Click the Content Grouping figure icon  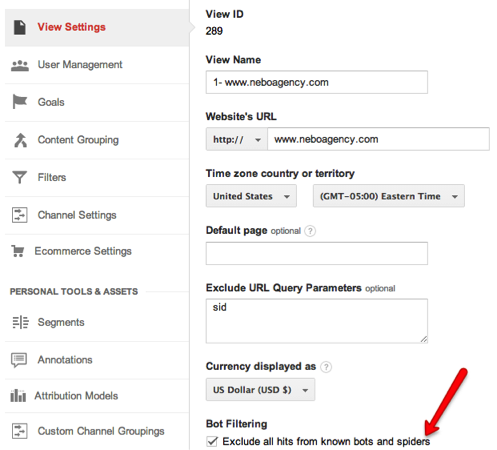20,140
